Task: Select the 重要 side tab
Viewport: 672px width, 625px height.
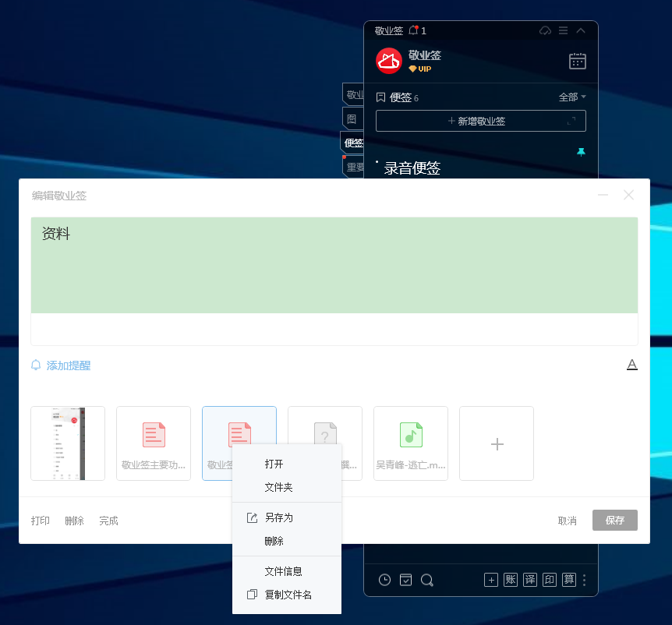Action: [x=354, y=167]
